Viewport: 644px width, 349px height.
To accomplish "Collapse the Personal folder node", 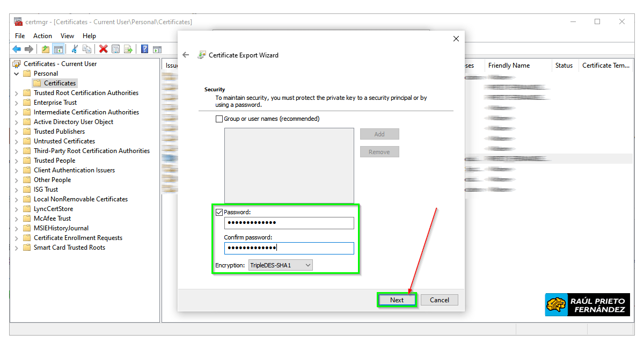I will (16, 74).
